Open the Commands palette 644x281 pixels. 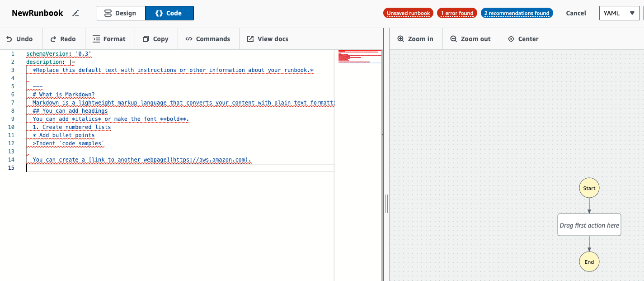coord(208,39)
